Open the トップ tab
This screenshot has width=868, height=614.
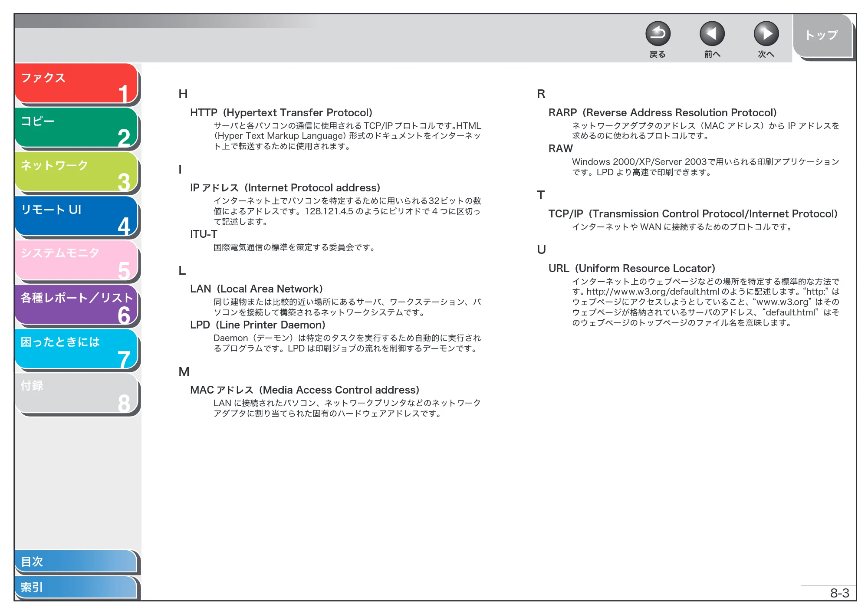822,36
